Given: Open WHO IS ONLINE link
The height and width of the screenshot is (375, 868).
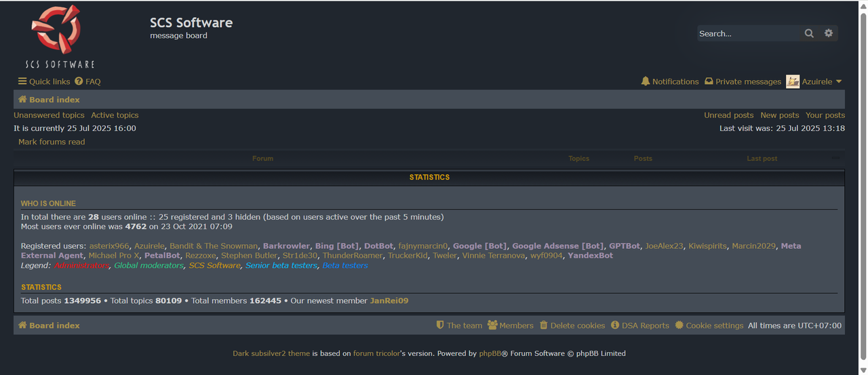Looking at the screenshot, I should point(48,203).
